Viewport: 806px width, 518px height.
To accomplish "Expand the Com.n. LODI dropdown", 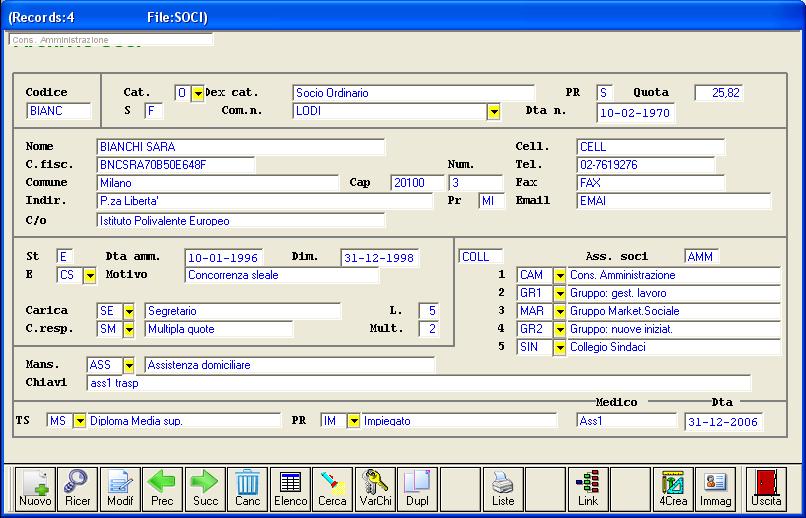I will (493, 112).
